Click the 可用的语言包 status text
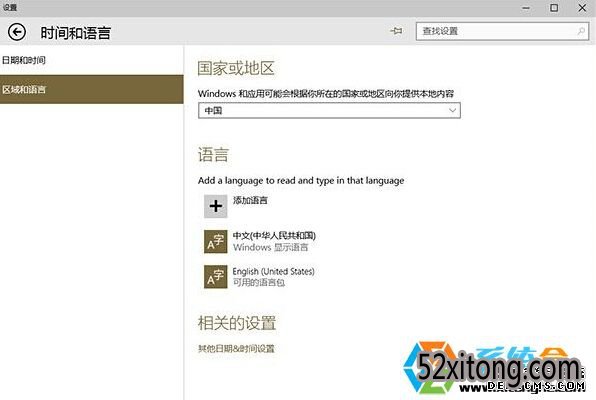The image size is (596, 400). (x=259, y=283)
